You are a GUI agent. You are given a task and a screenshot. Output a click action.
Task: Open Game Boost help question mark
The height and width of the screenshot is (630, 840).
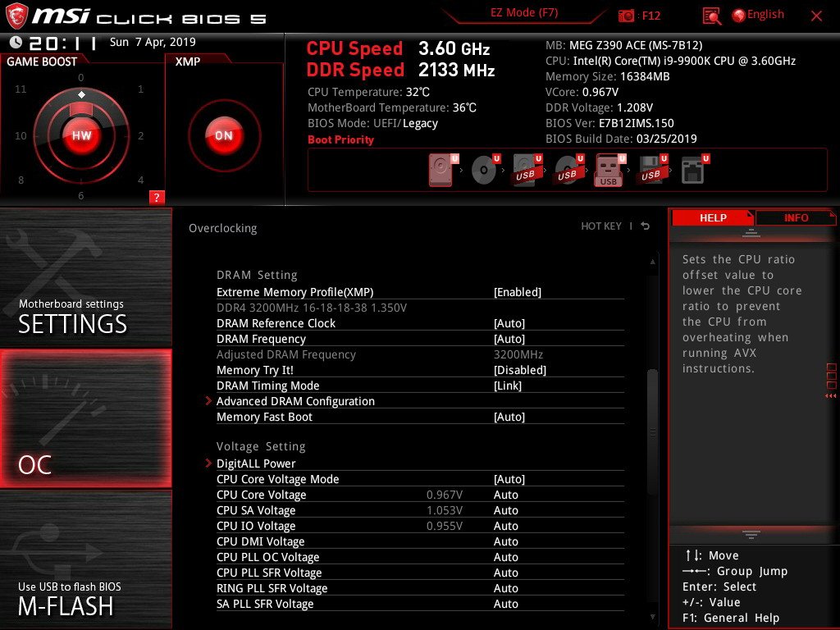157,197
